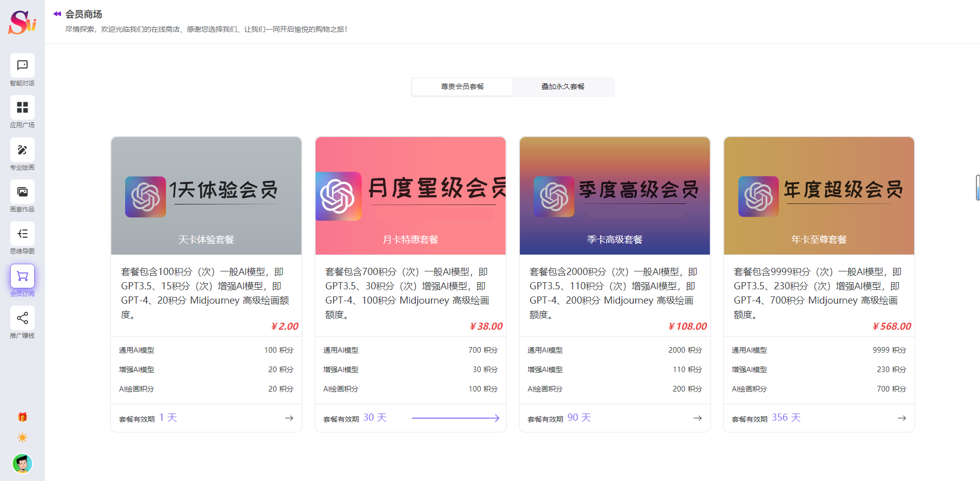Click the 年卡至尊套餐 caption
Image resolution: width=980 pixels, height=481 pixels.
819,239
